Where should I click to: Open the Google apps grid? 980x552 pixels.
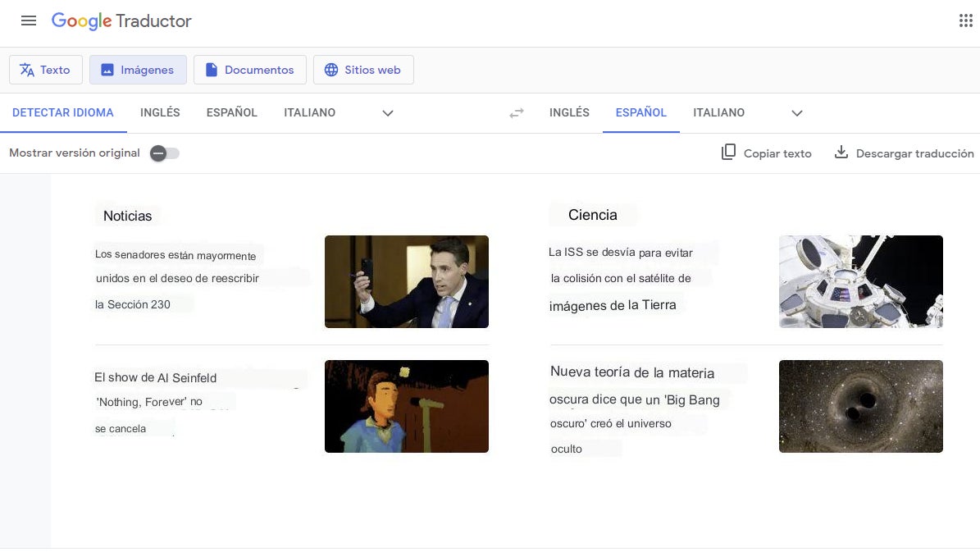tap(965, 21)
